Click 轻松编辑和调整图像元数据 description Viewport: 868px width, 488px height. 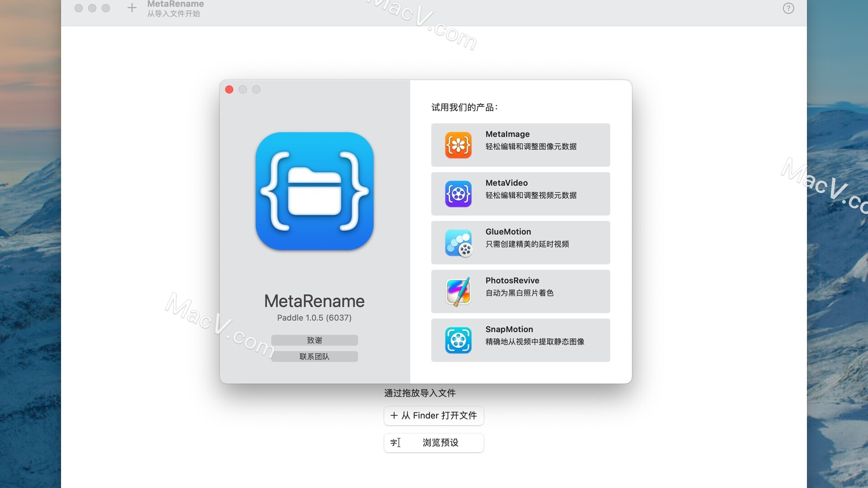pyautogui.click(x=531, y=146)
